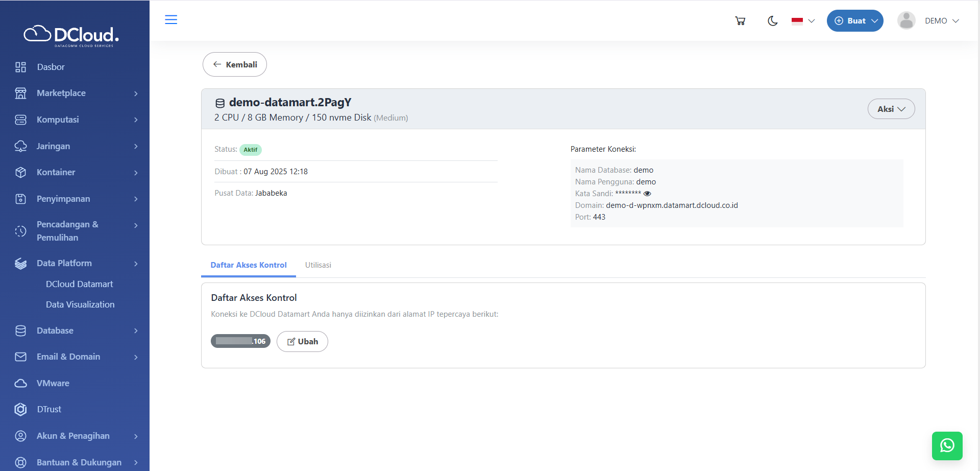Open DCloud Datamart submenu item
Screen dimensions: 980x471
pos(79,284)
